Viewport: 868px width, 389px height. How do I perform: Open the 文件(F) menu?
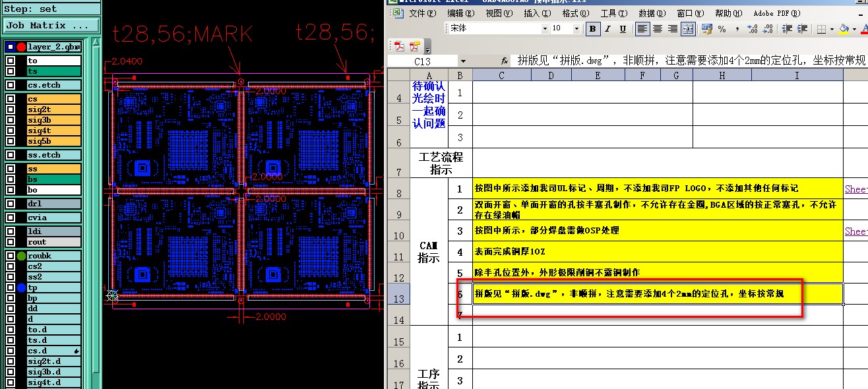(422, 13)
